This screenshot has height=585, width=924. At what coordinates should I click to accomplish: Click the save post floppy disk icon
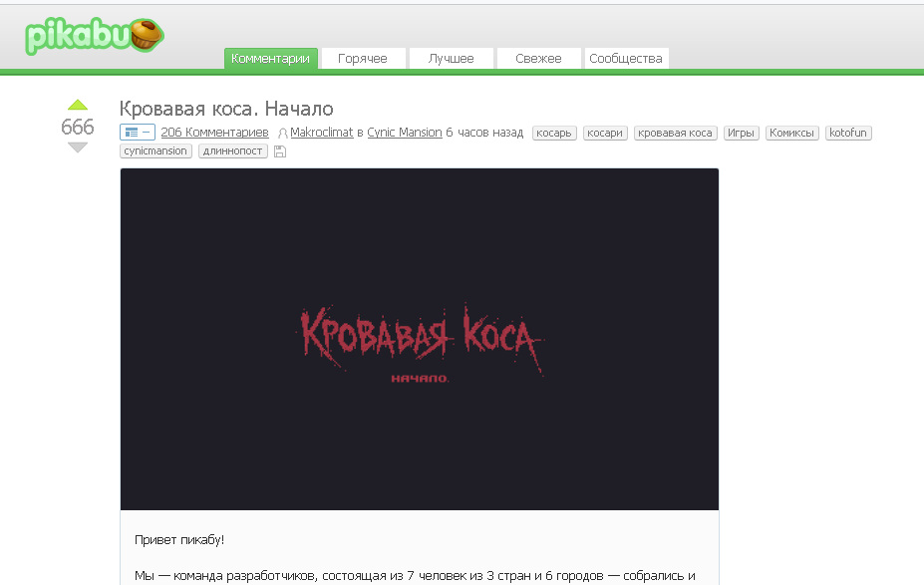pos(279,151)
